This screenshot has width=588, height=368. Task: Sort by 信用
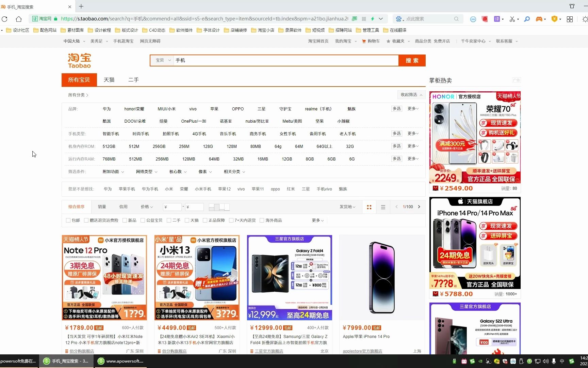123,207
